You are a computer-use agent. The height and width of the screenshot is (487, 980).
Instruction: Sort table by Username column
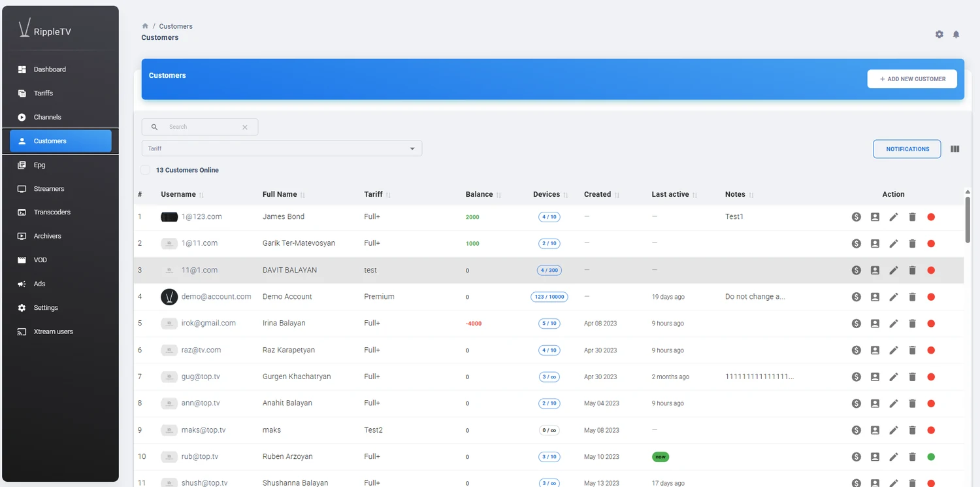(x=182, y=194)
